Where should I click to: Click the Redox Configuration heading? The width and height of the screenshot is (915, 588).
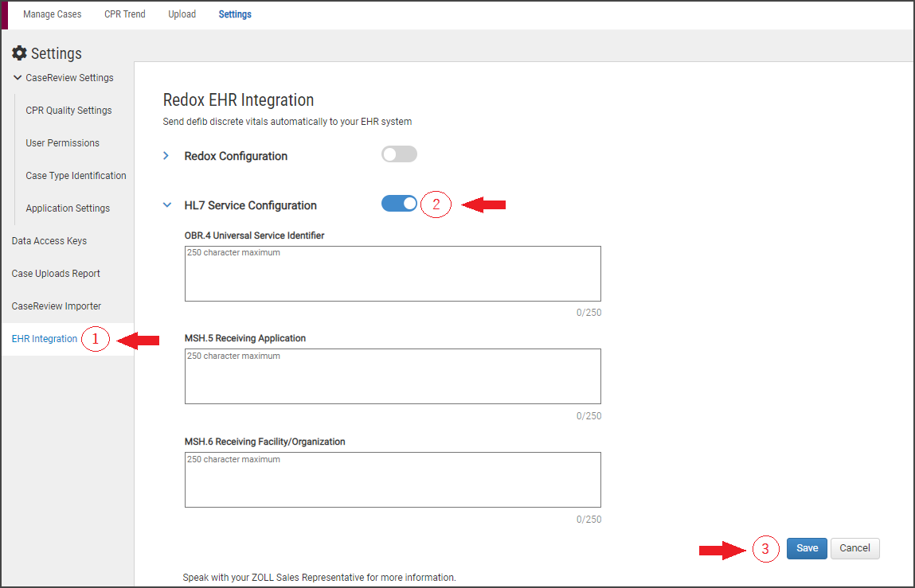point(236,156)
